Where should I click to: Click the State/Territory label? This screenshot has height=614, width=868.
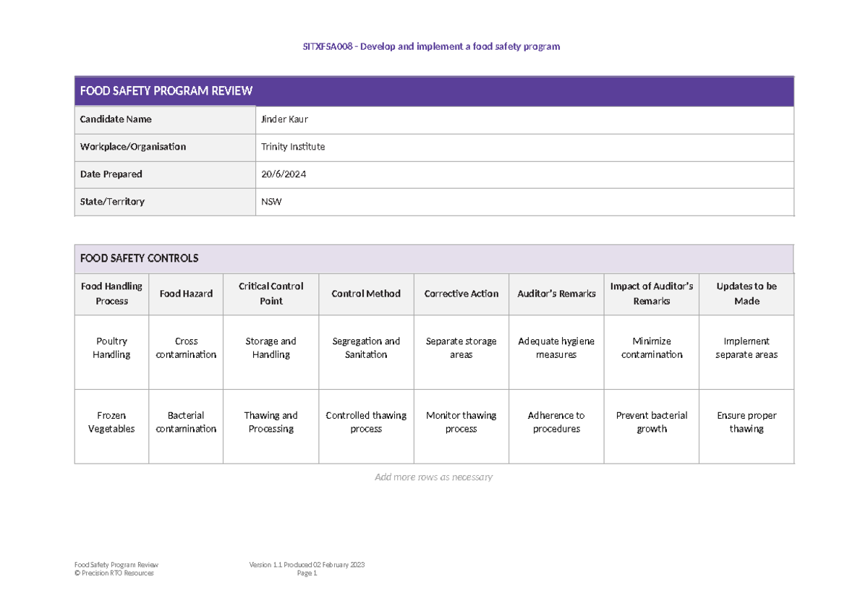coord(112,202)
